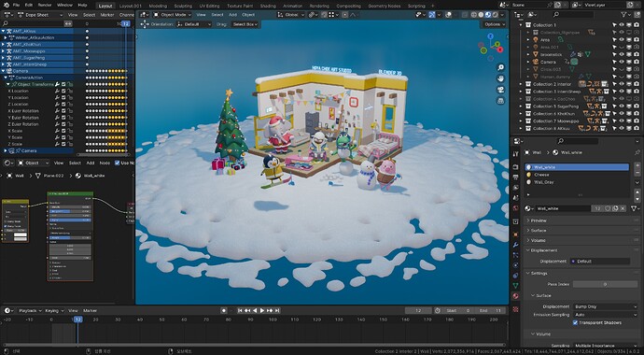Toggle Use Nodes checkbox in node editor
Screen dimensions: 644x355
point(117,163)
